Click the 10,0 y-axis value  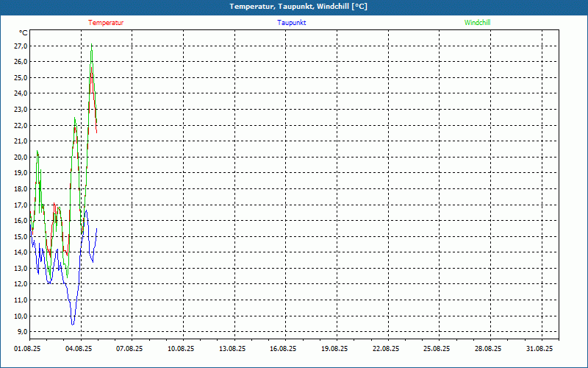tap(21, 316)
